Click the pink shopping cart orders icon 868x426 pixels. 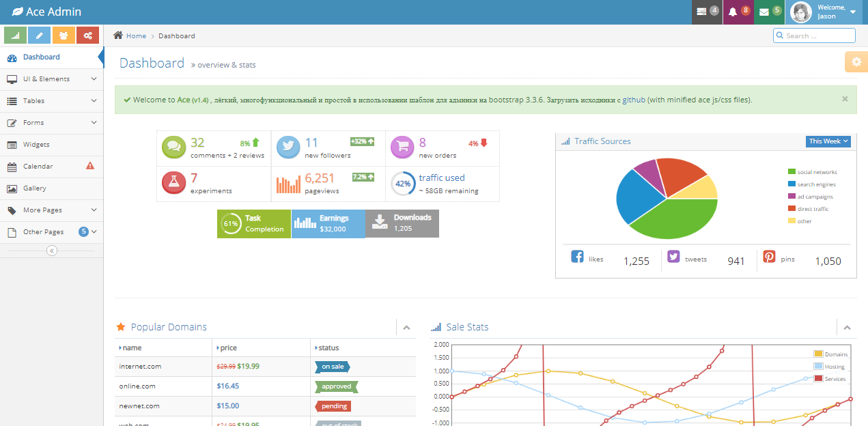coord(402,147)
